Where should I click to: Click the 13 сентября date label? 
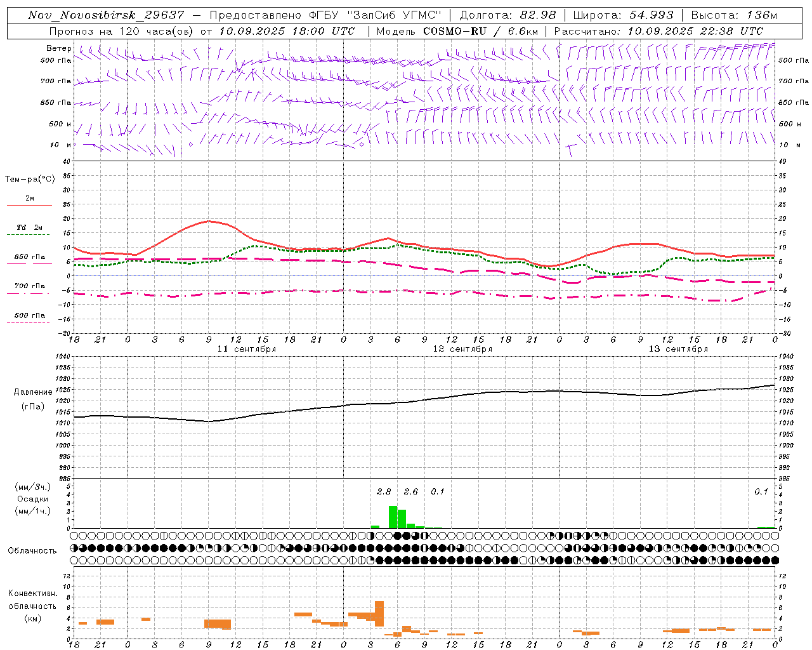pos(678,349)
